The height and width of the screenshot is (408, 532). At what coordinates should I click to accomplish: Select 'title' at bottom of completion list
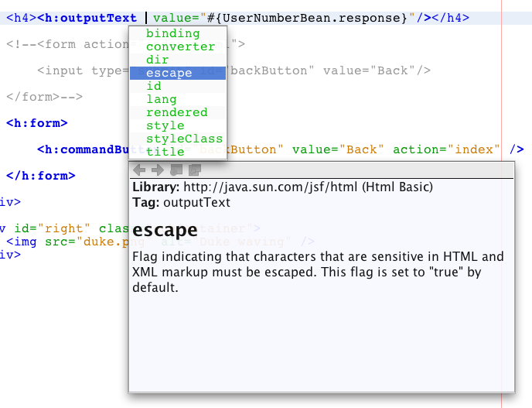[165, 152]
